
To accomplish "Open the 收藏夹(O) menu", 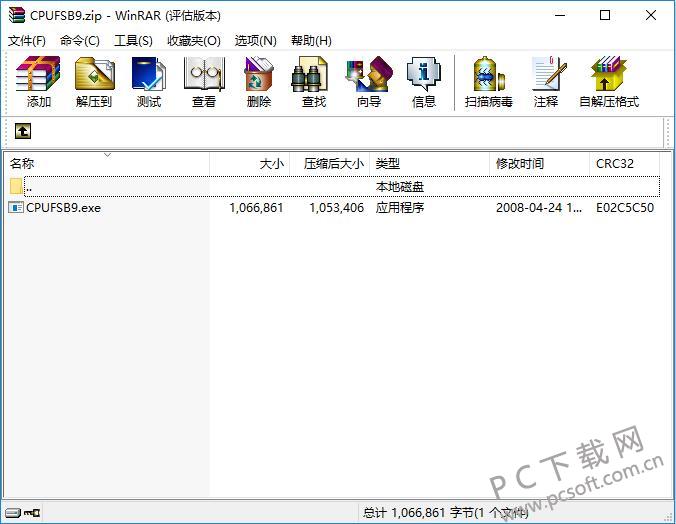I will 194,41.
